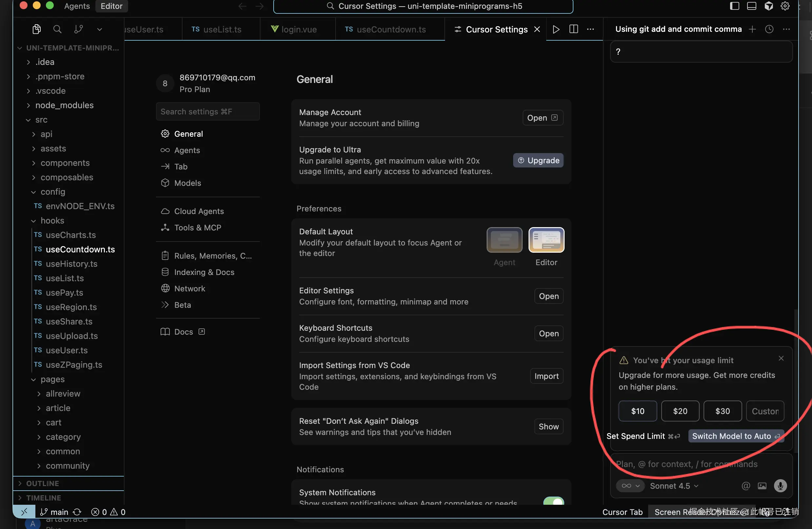Start a new chat with plus icon
Viewport: 812px width, 529px height.
pos(752,29)
